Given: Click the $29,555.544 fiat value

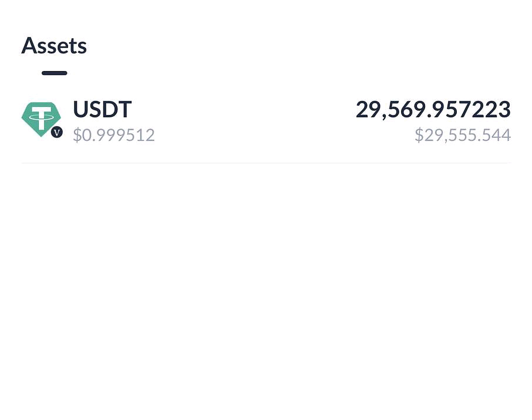Looking at the screenshot, I should (x=463, y=135).
